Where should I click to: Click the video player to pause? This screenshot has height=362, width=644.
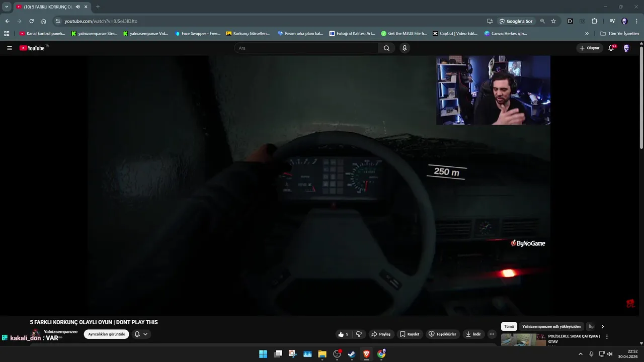(318, 186)
